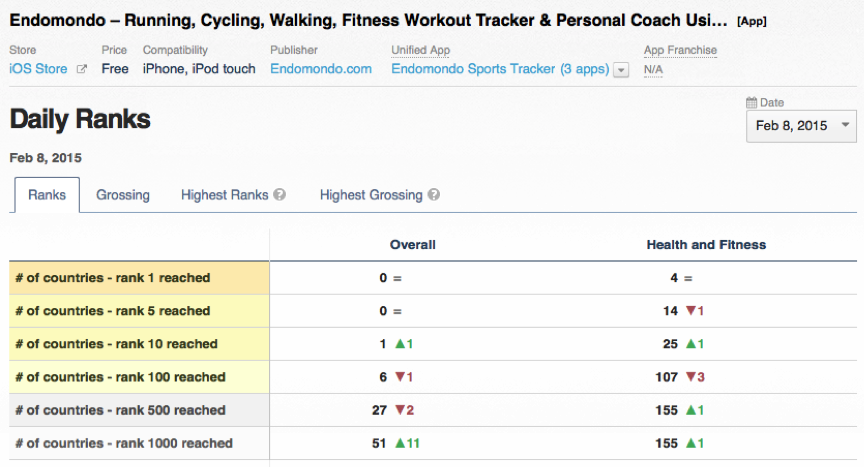Open the Highest Grossing tab
The height and width of the screenshot is (468, 865).
[371, 195]
